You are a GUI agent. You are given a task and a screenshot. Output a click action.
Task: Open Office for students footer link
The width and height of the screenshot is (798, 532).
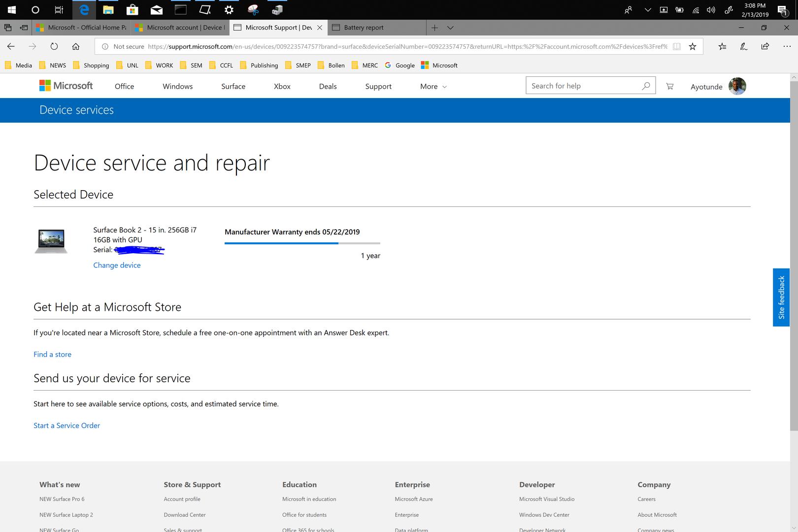tap(304, 515)
